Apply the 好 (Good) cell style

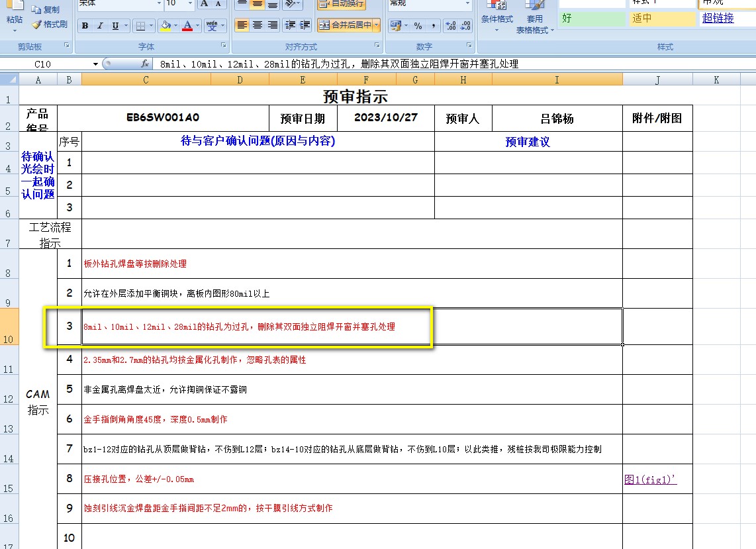coord(592,19)
